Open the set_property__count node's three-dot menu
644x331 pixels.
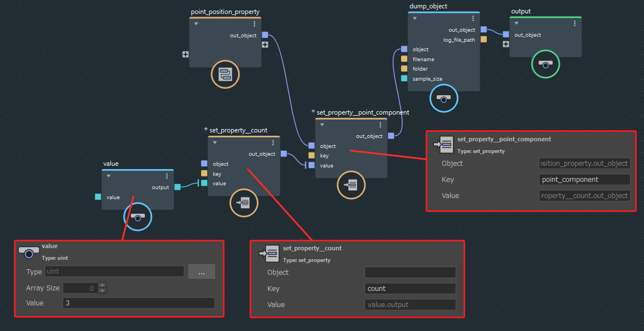(273, 142)
